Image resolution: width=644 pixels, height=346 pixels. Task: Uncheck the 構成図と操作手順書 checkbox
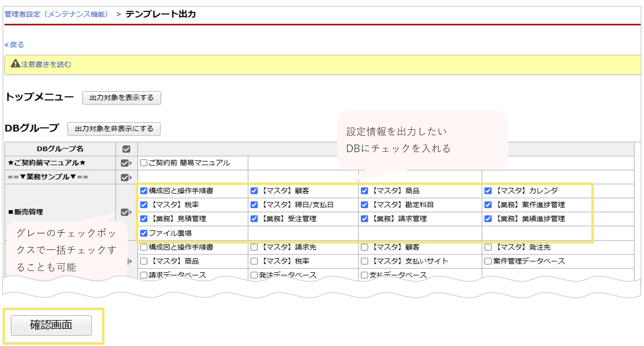coord(143,191)
